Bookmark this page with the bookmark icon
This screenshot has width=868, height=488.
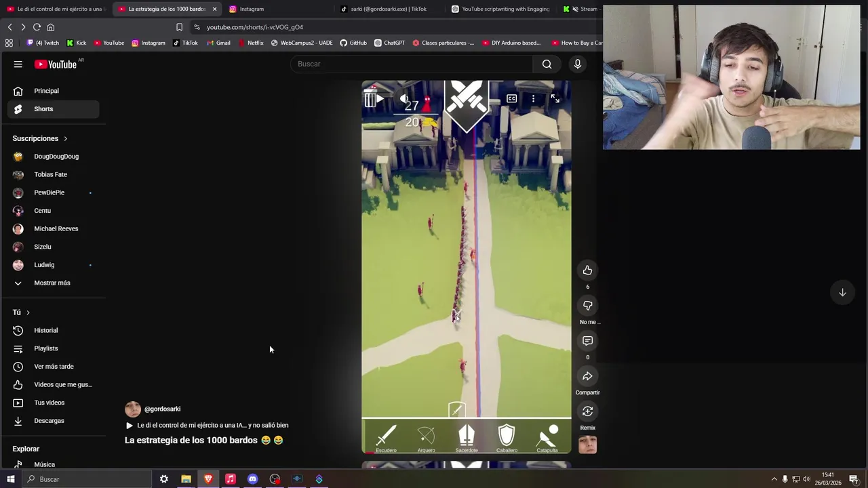click(179, 27)
